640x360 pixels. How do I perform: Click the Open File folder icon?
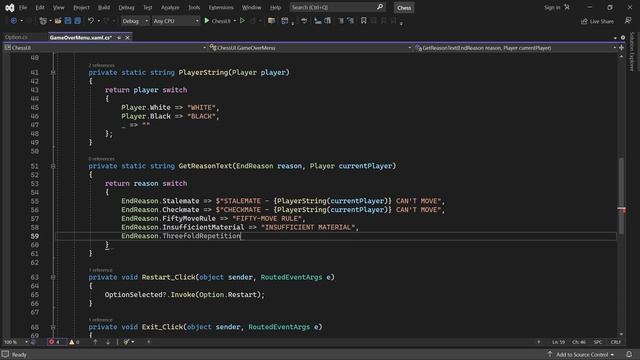58,21
